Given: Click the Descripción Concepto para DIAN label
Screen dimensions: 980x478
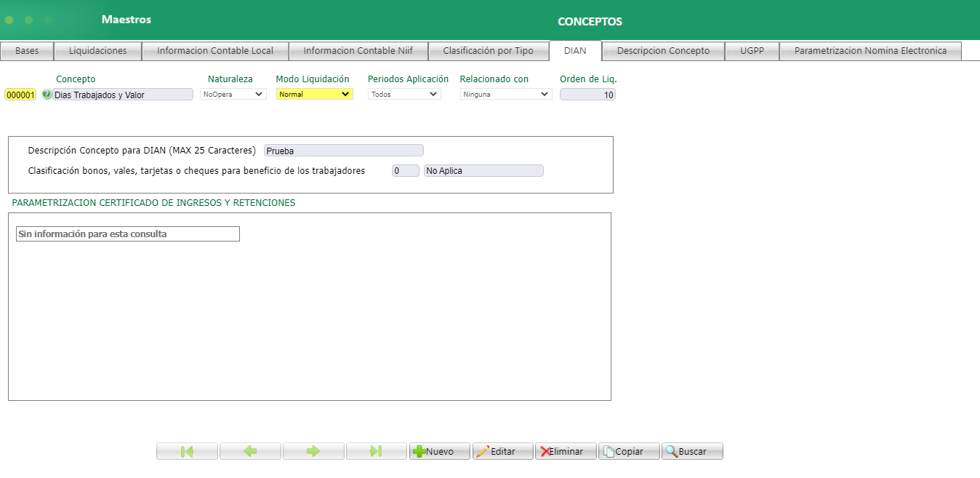Looking at the screenshot, I should [x=142, y=151].
